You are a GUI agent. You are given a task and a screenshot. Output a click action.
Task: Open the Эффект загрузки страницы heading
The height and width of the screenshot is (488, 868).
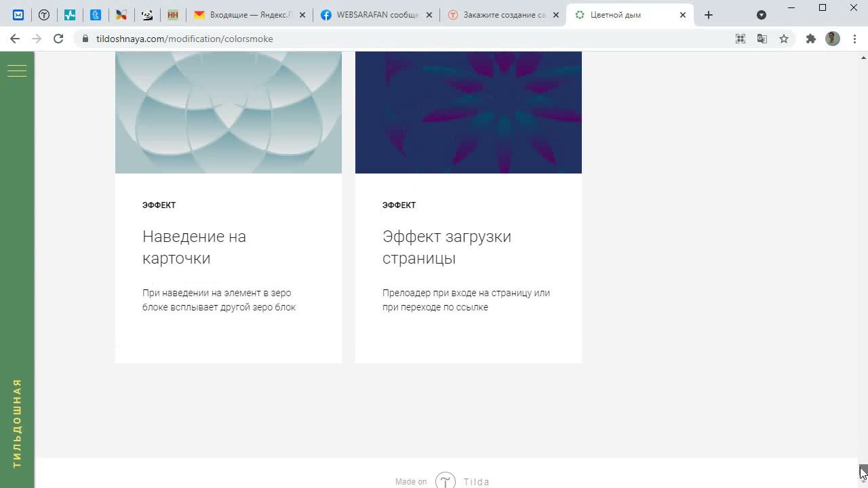click(x=447, y=247)
